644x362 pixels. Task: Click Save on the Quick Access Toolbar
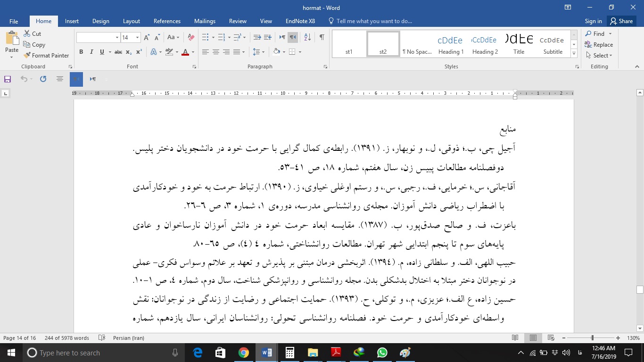point(7,79)
